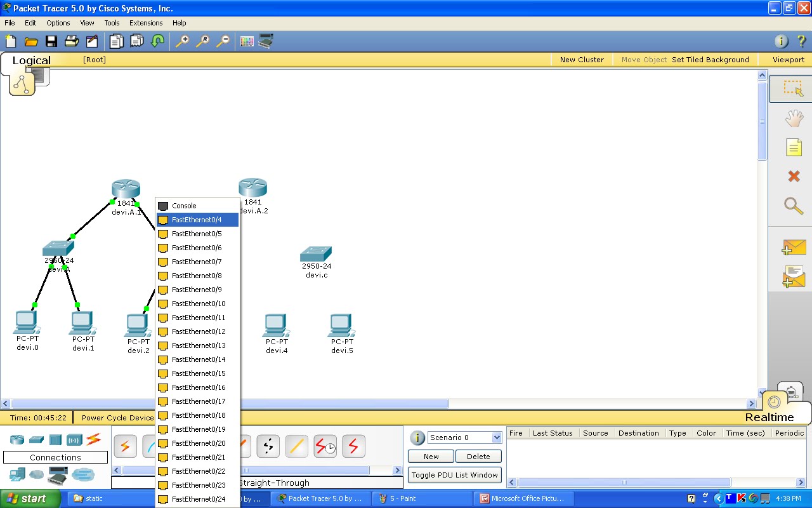The image size is (812, 508).
Task: Select Routers device category
Action: (17, 440)
